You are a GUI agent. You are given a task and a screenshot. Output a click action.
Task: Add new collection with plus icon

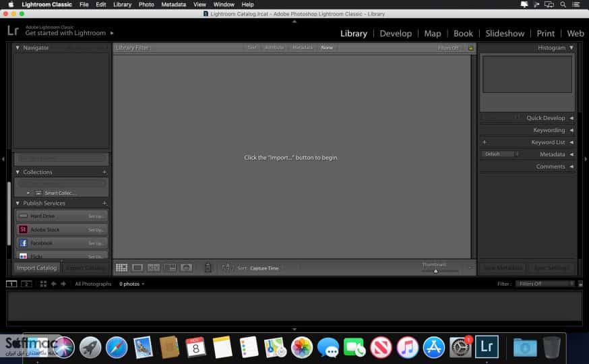[104, 172]
